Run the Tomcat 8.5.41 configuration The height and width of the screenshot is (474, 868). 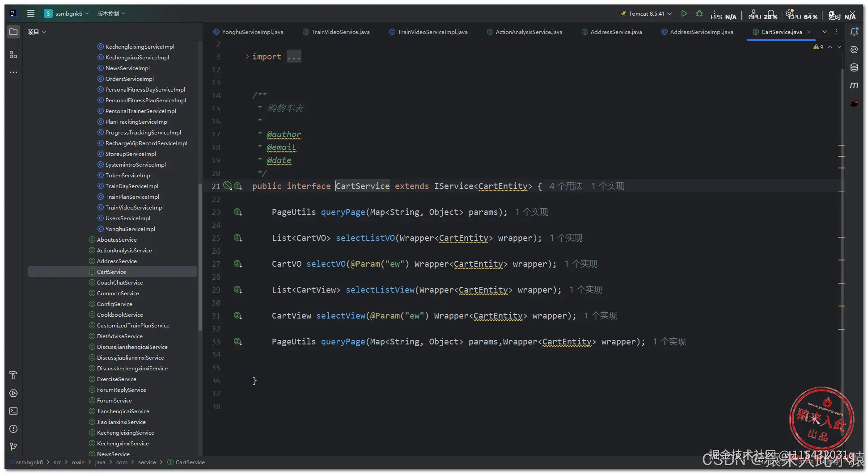click(x=684, y=13)
